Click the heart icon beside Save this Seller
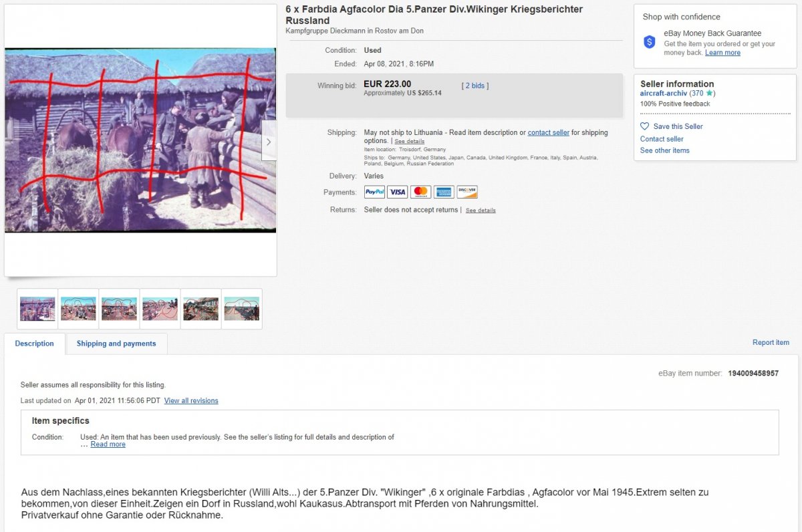This screenshot has height=532, width=802. point(645,126)
